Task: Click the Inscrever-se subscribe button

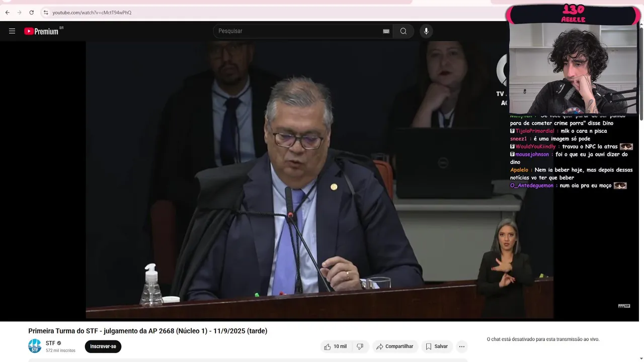Action: pos(103,346)
